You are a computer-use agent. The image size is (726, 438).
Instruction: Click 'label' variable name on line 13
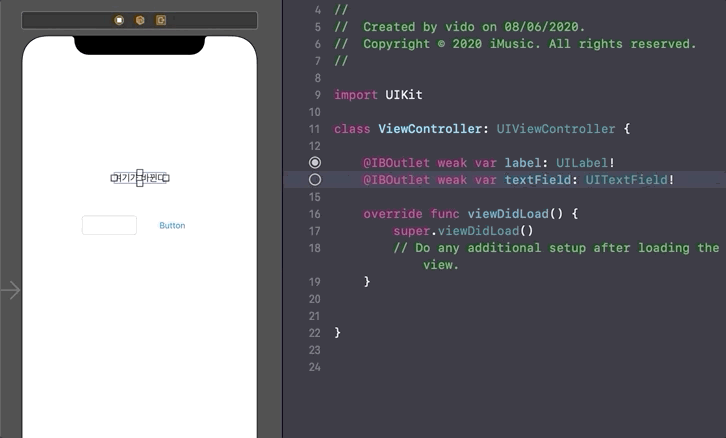[523, 163]
